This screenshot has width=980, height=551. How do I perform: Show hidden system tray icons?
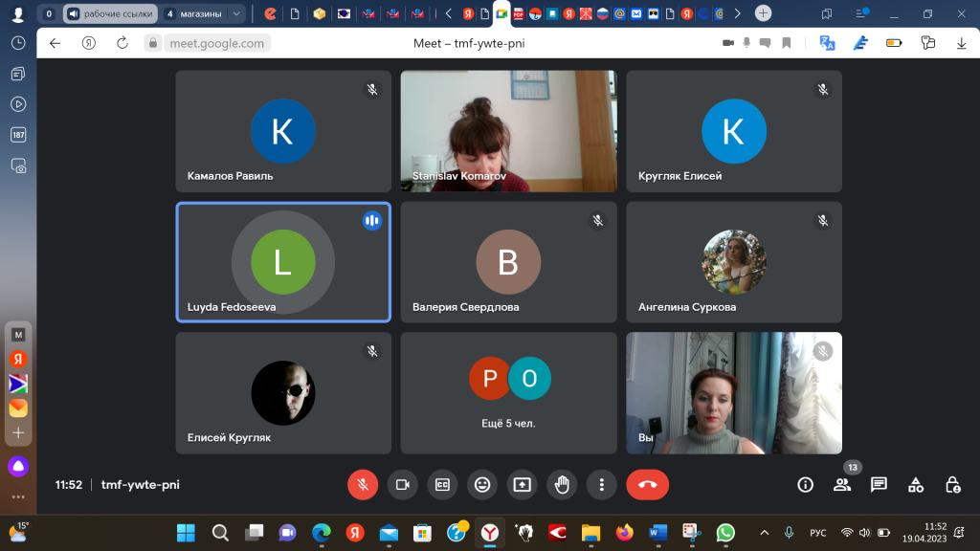point(765,533)
